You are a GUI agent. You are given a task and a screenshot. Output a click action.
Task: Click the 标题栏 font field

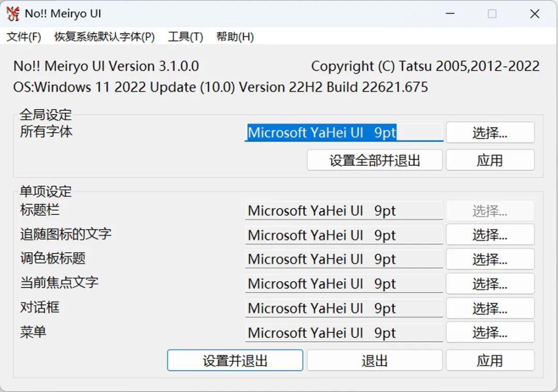[344, 211]
